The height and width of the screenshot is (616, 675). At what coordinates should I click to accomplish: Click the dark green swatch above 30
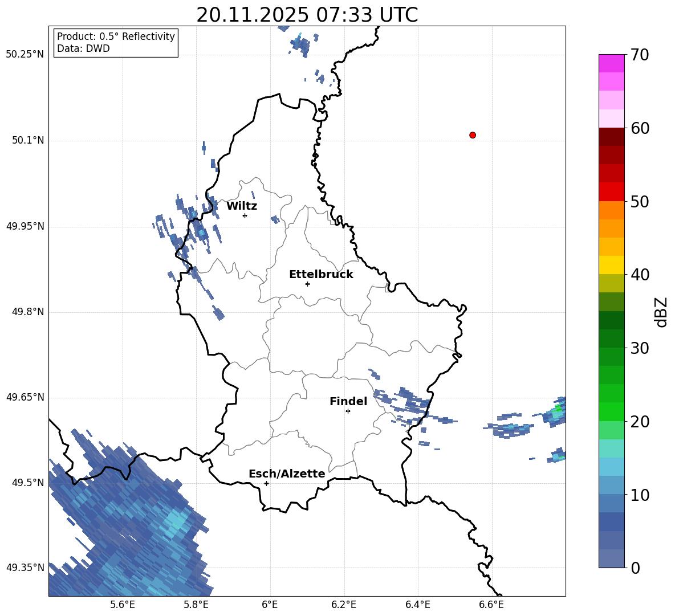[611, 320]
